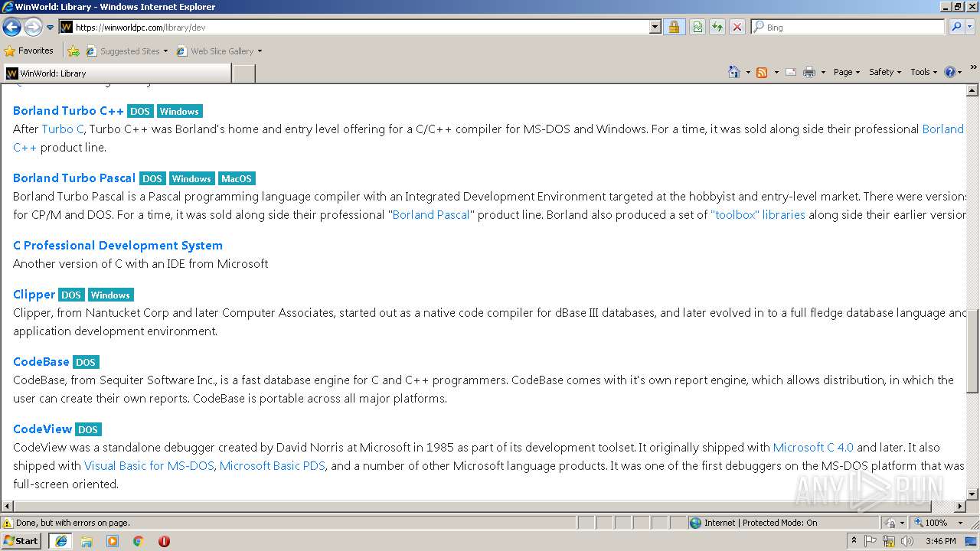Click the MacOS tag beside Borland Turbo Pascal
Screen dimensions: 980x551
click(236, 178)
